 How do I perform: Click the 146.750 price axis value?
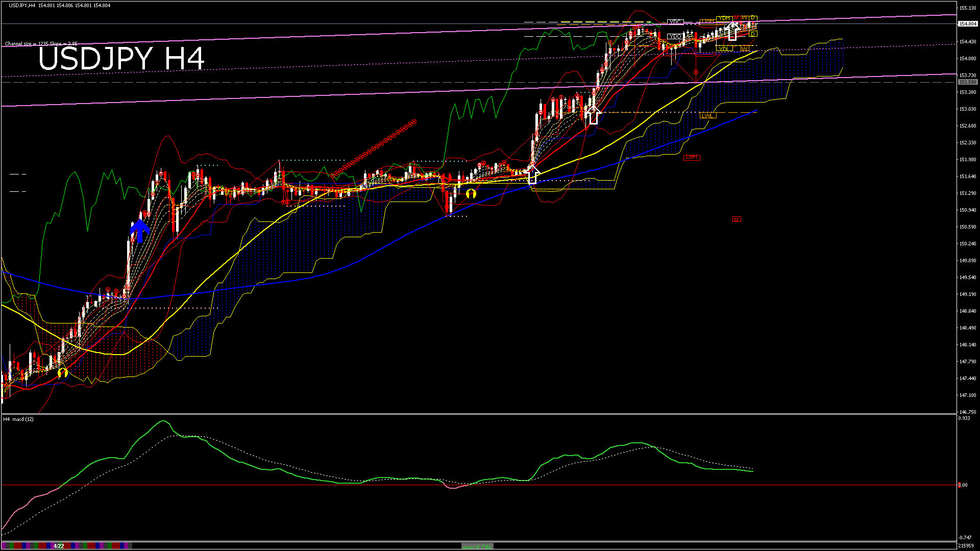(968, 412)
